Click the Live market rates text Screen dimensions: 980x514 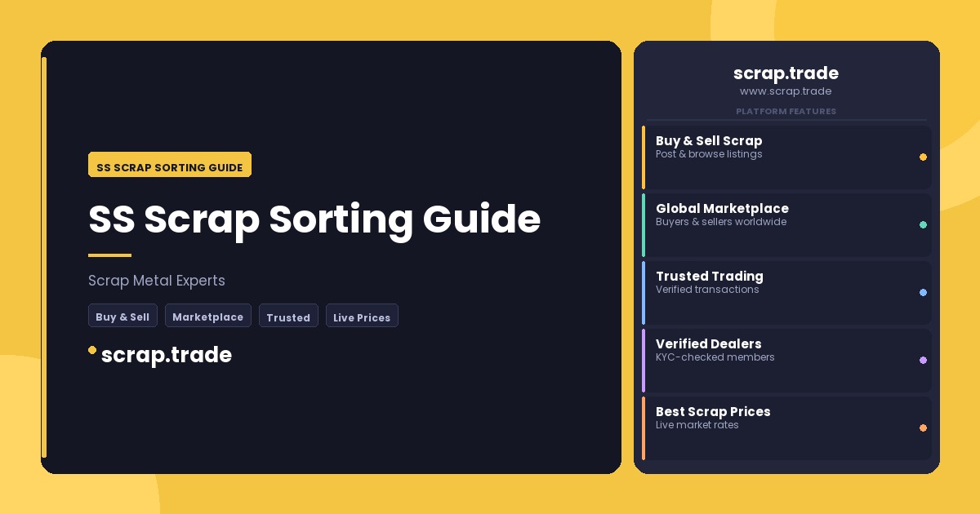point(697,425)
